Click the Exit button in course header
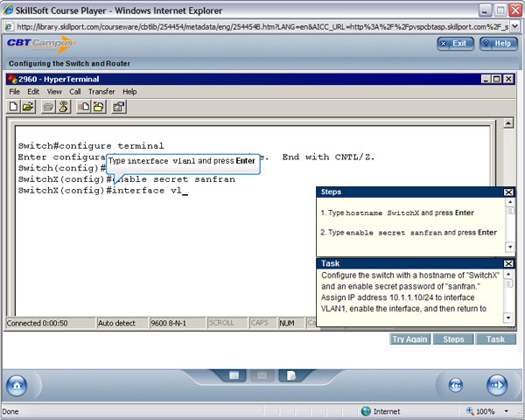This screenshot has width=525, height=420. (454, 43)
